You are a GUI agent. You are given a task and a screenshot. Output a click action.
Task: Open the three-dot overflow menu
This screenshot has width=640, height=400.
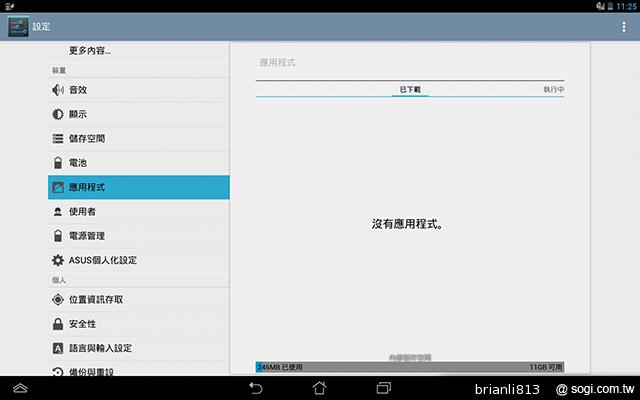coord(624,27)
